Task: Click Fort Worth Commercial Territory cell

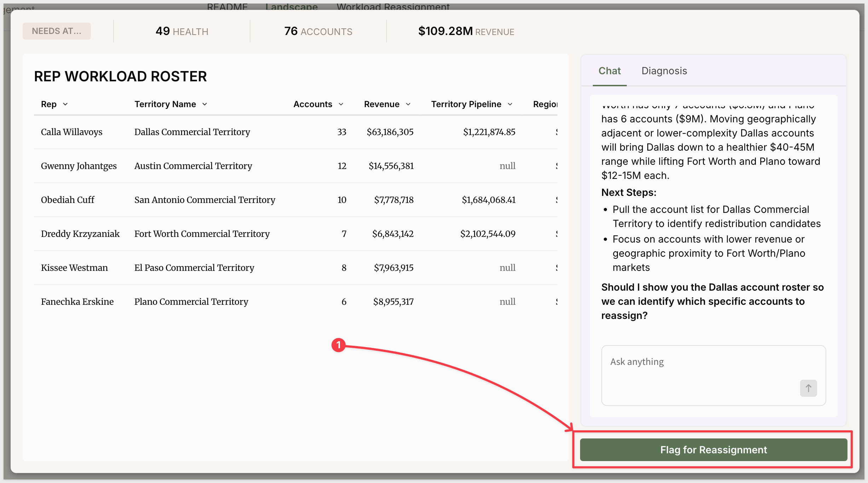Action: pyautogui.click(x=202, y=234)
